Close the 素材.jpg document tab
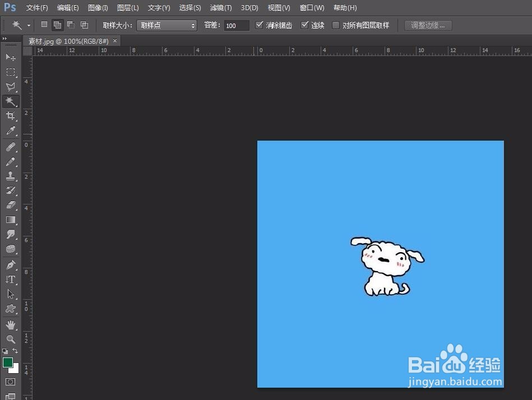The image size is (532, 400). (x=115, y=41)
